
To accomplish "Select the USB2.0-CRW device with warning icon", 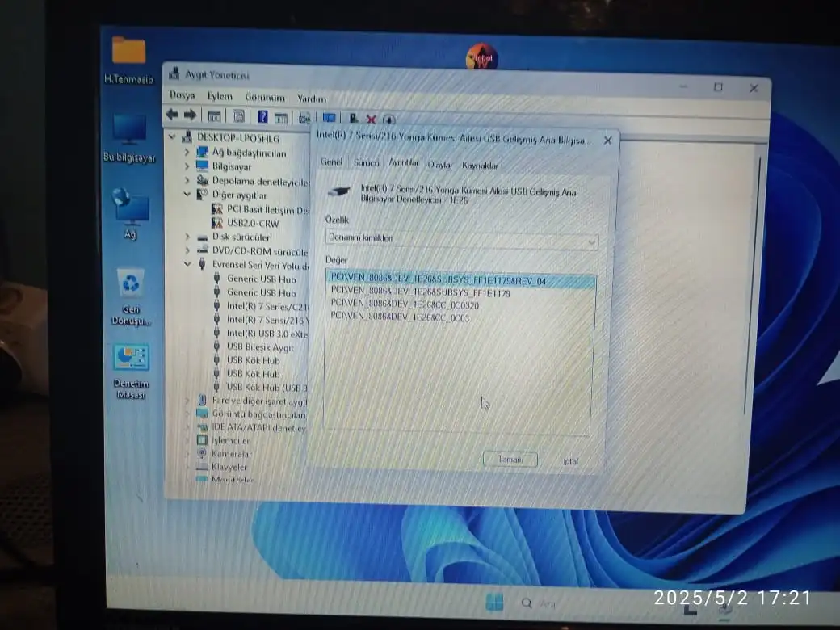I will [253, 223].
